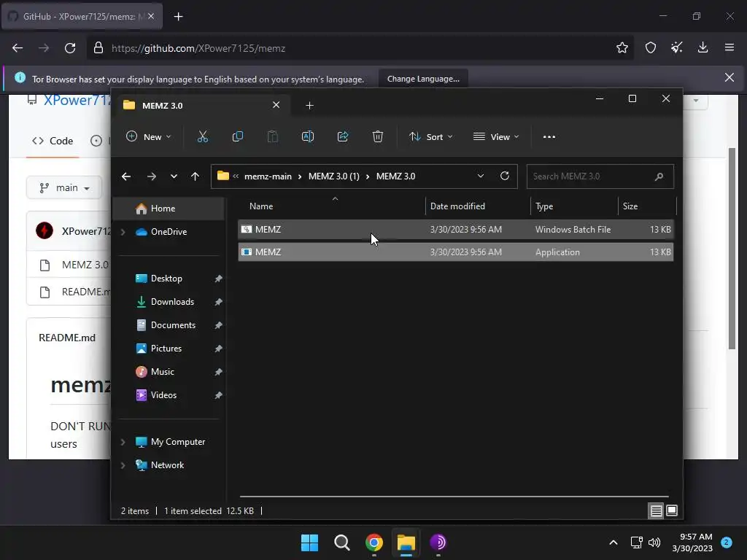Viewport: 747px width, 560px height.
Task: Click the Rename icon in Explorer toolbar
Action: point(308,136)
